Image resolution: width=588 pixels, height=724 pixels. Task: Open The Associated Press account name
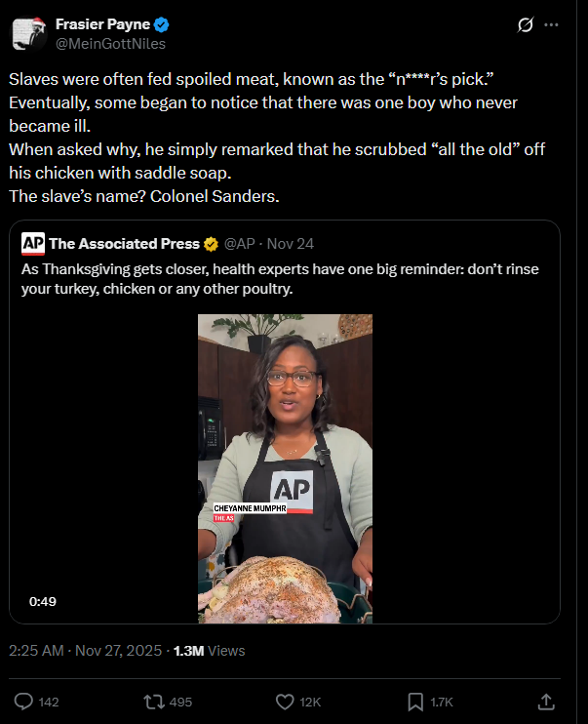[124, 244]
